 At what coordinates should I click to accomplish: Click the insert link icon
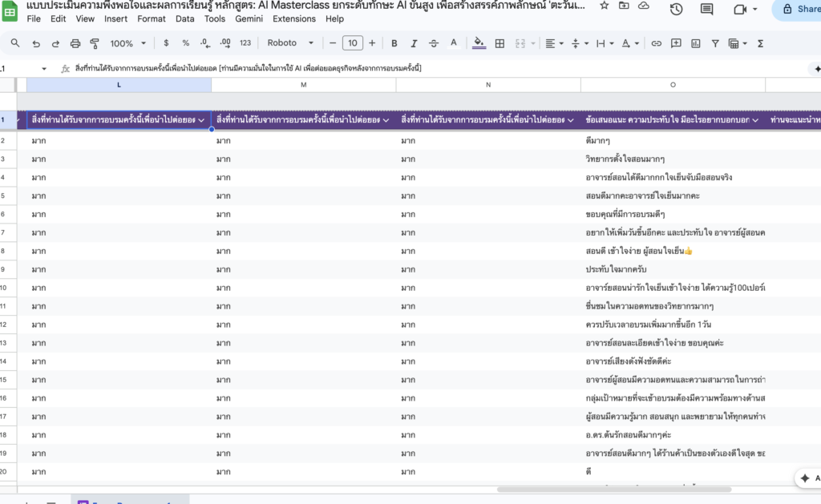[x=657, y=43]
